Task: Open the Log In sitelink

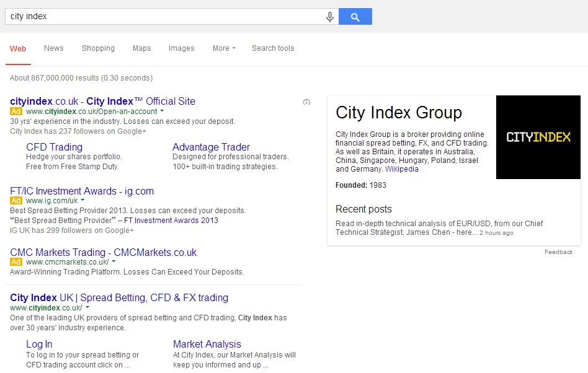Action: [x=39, y=344]
